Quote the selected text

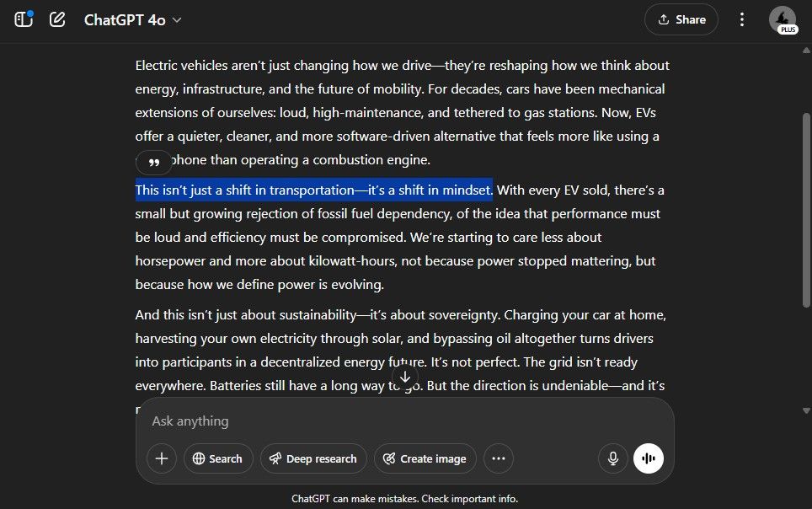(x=154, y=162)
